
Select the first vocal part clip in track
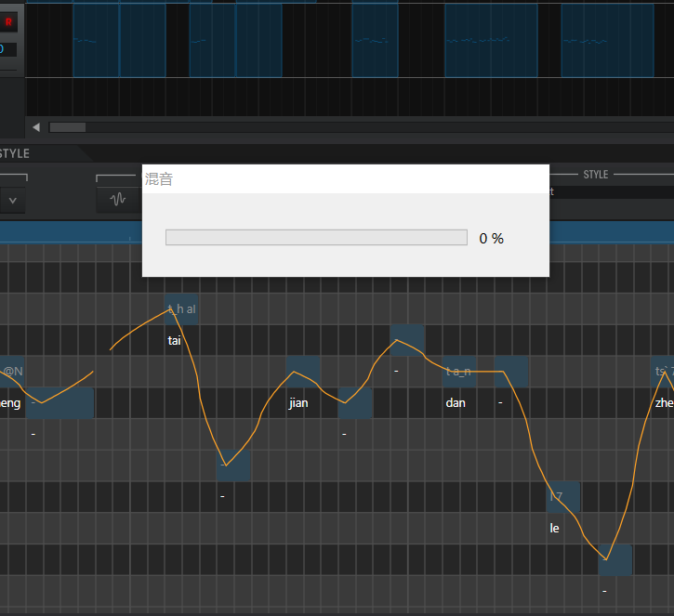[x=96, y=40]
